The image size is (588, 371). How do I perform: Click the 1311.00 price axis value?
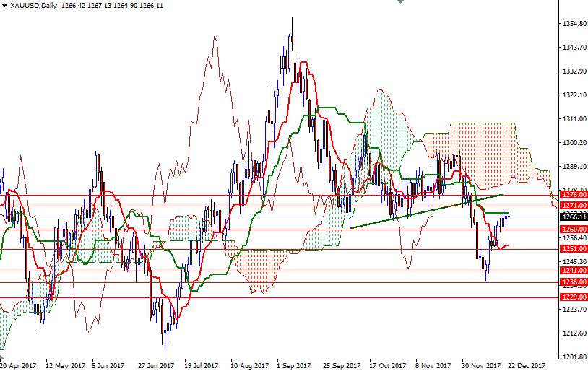pos(573,119)
